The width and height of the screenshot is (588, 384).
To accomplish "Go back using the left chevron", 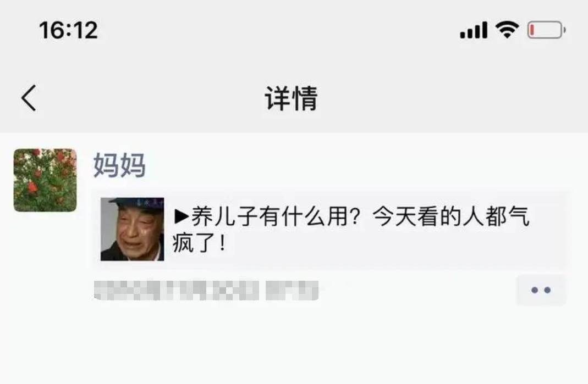I will point(29,98).
